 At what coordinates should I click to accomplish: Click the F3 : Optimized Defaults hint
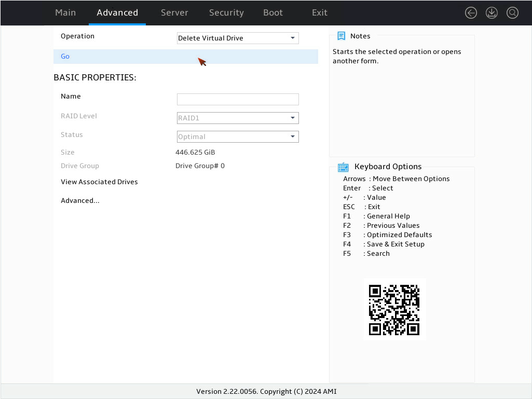click(x=388, y=235)
